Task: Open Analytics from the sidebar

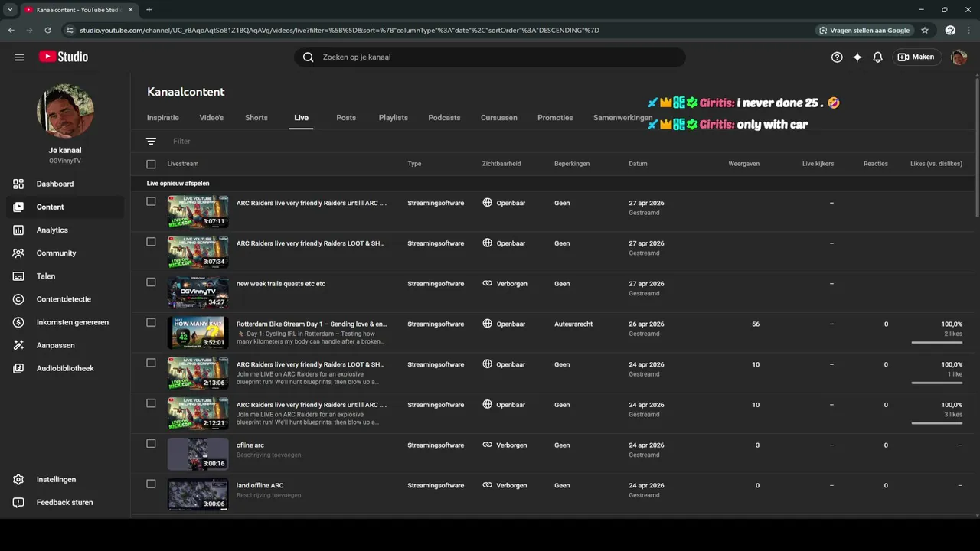Action: click(x=52, y=230)
